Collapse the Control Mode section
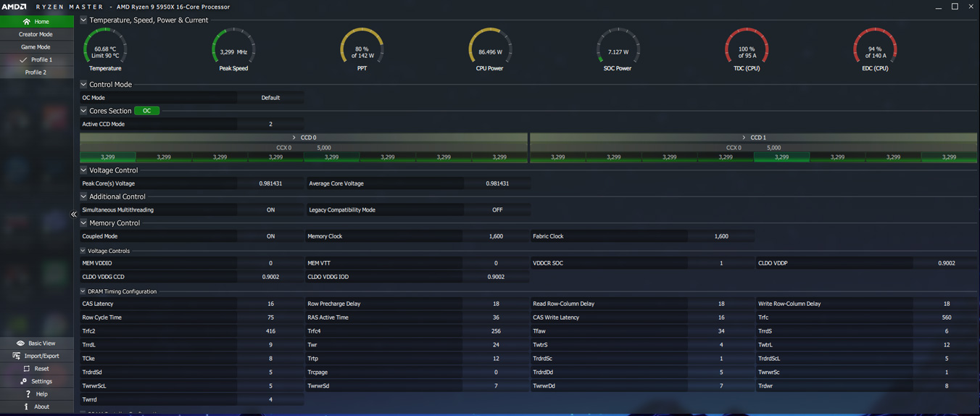 pyautogui.click(x=83, y=84)
